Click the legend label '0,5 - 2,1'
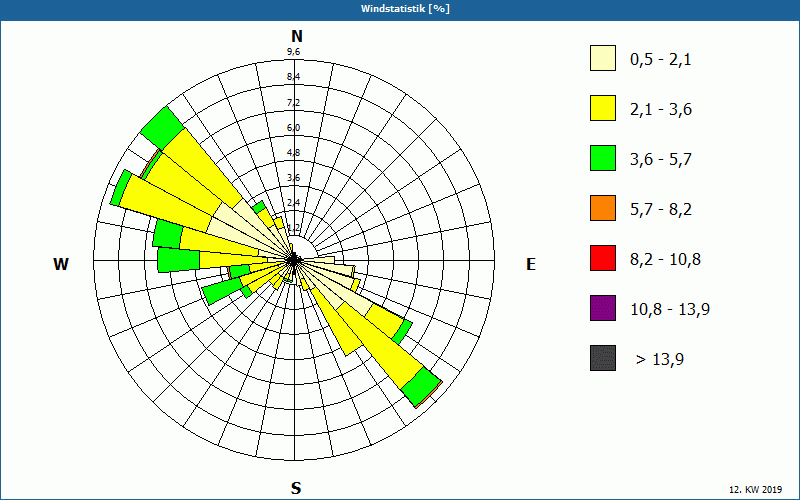The width and height of the screenshot is (800, 500). coord(661,60)
